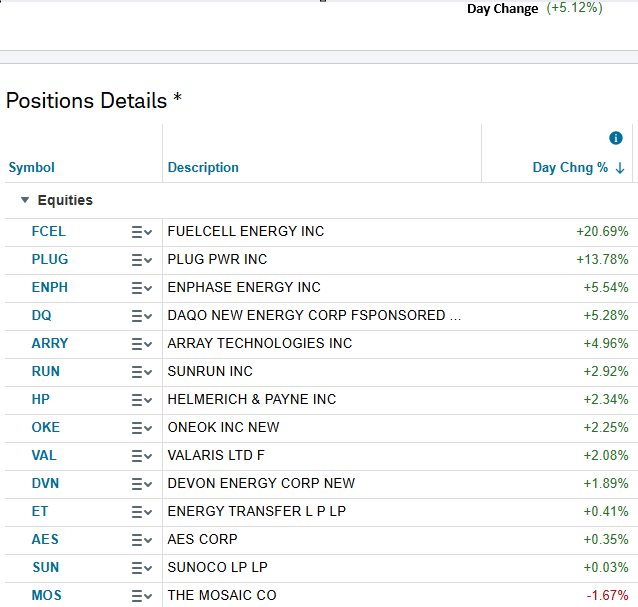Click the sort arrow next to Day Chng %

(x=620, y=168)
